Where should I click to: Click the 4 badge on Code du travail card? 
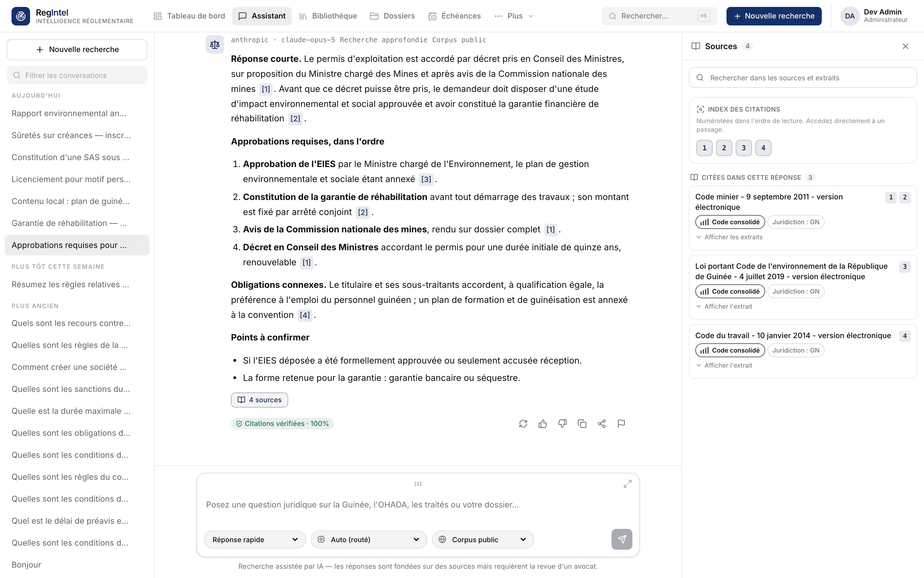(905, 336)
